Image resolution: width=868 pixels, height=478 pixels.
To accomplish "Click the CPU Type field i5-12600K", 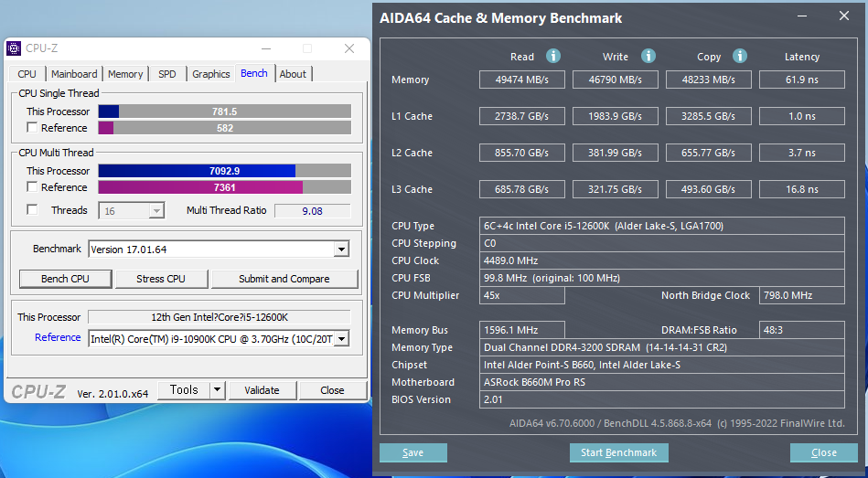I will tap(662, 226).
